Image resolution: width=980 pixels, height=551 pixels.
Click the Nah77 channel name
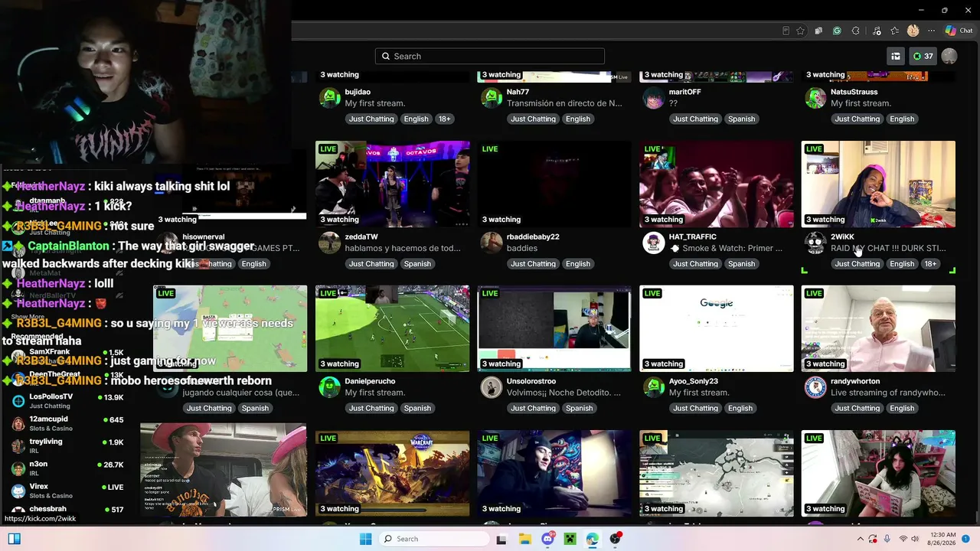[x=518, y=92]
